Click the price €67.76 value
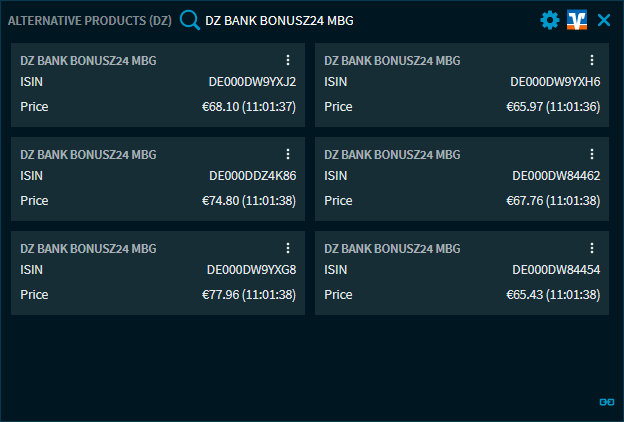 [552, 201]
